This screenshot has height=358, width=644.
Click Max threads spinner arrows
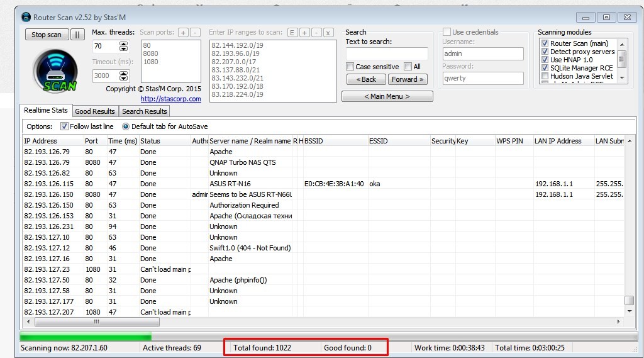[123, 46]
